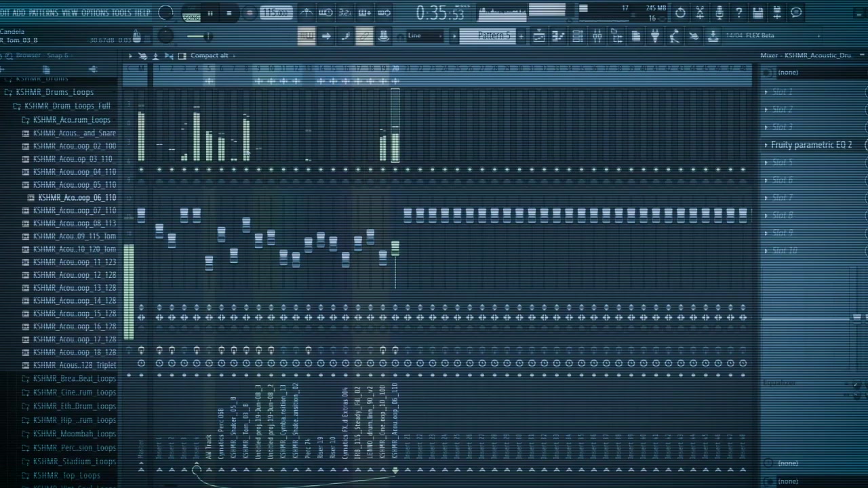Click the audio editor scissors icon

[x=700, y=13]
